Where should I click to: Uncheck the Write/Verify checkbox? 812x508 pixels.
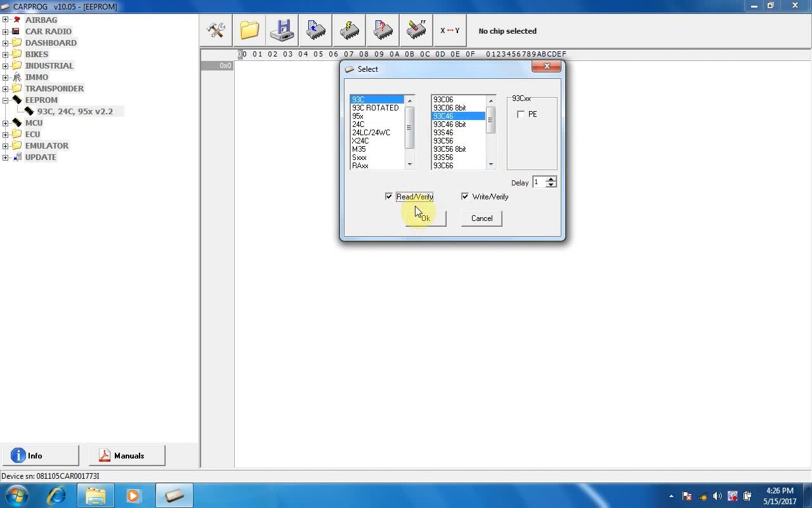coord(465,197)
